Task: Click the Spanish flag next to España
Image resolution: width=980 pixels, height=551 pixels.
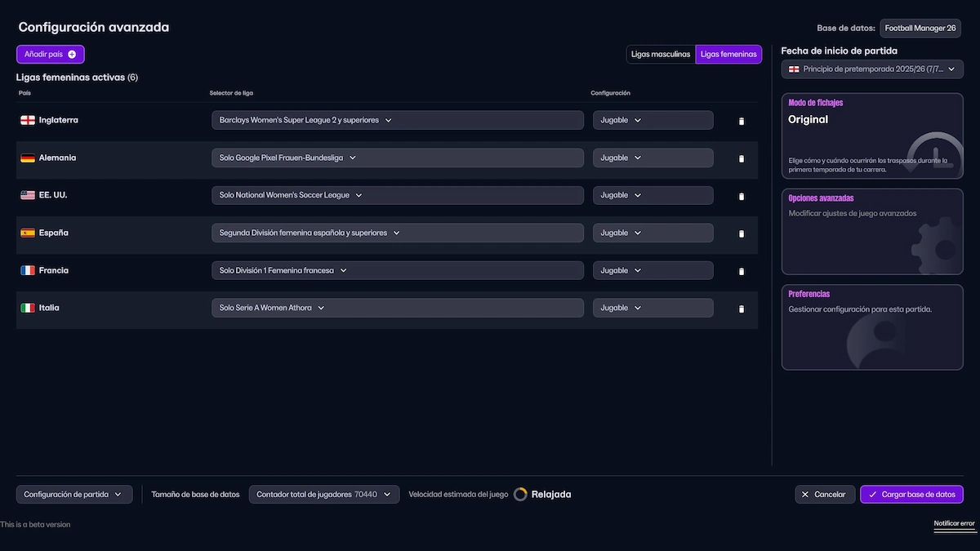Action: coord(28,233)
